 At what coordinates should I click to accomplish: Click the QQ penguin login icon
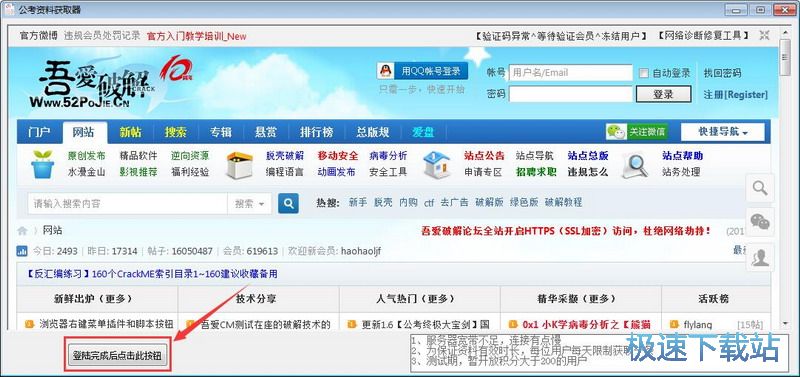[x=386, y=71]
